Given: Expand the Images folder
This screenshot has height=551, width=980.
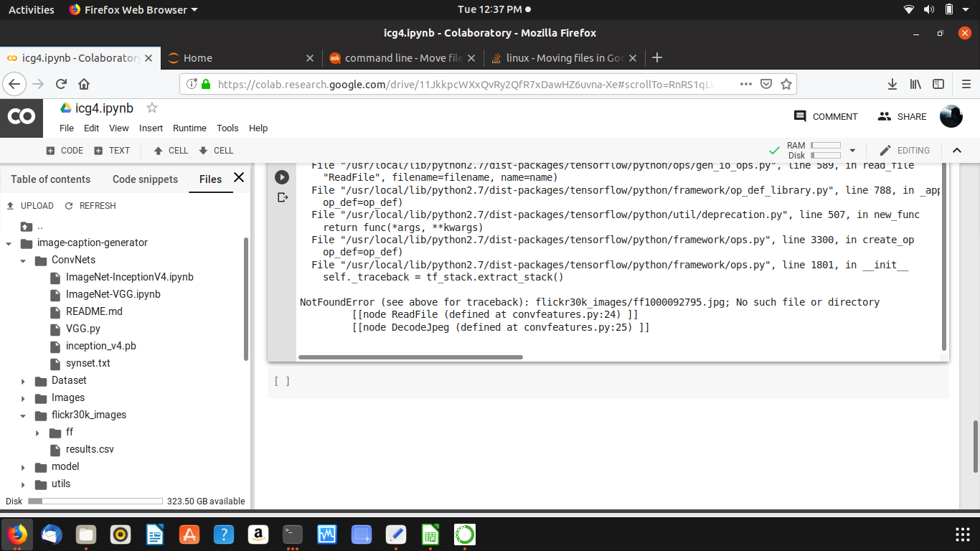Looking at the screenshot, I should [x=24, y=398].
